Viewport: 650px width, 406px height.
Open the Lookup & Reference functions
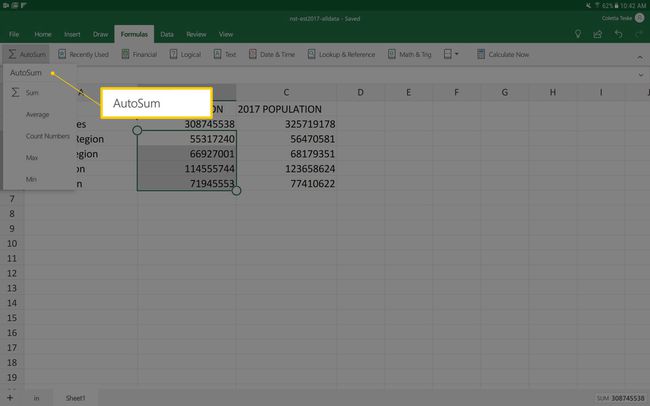pyautogui.click(x=340, y=54)
